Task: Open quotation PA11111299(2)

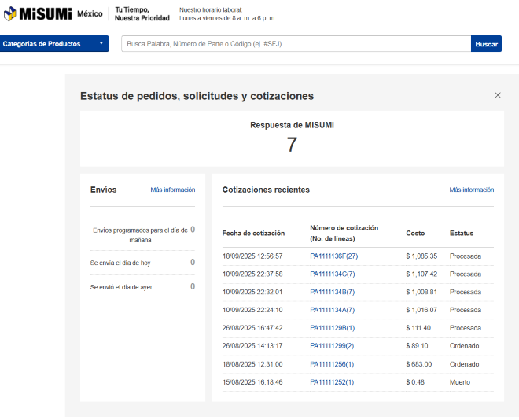Action: click(332, 346)
